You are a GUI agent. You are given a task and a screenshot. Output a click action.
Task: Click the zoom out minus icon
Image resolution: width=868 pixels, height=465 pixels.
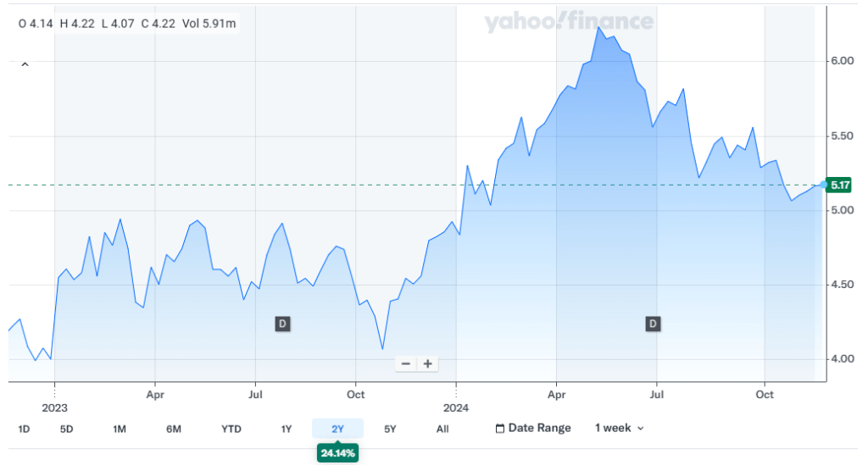coord(406,363)
